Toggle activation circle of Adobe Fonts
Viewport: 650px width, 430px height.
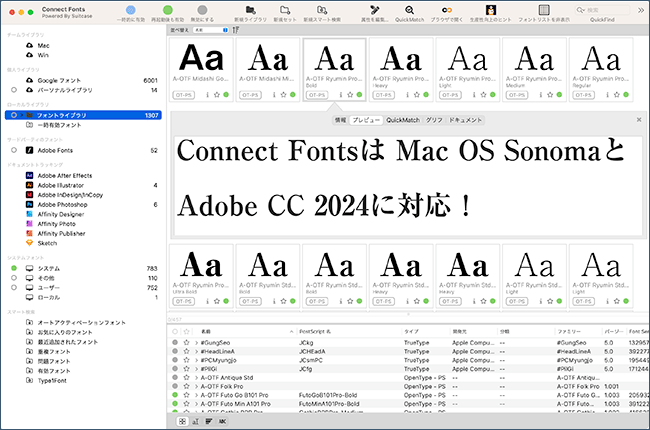point(14,150)
